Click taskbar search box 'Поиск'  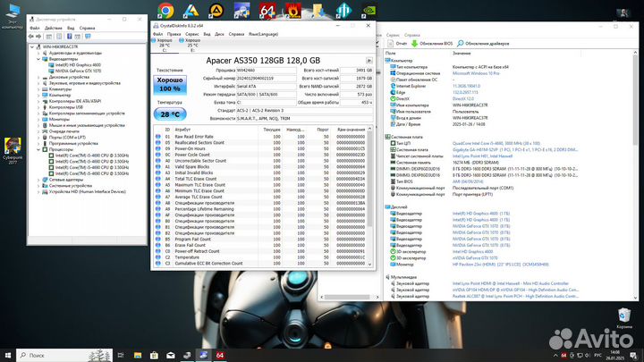64,355
